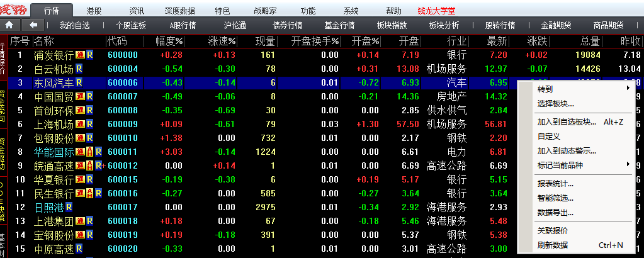Open 债券行情 quotes
This screenshot has height=258, width=644.
tap(288, 25)
